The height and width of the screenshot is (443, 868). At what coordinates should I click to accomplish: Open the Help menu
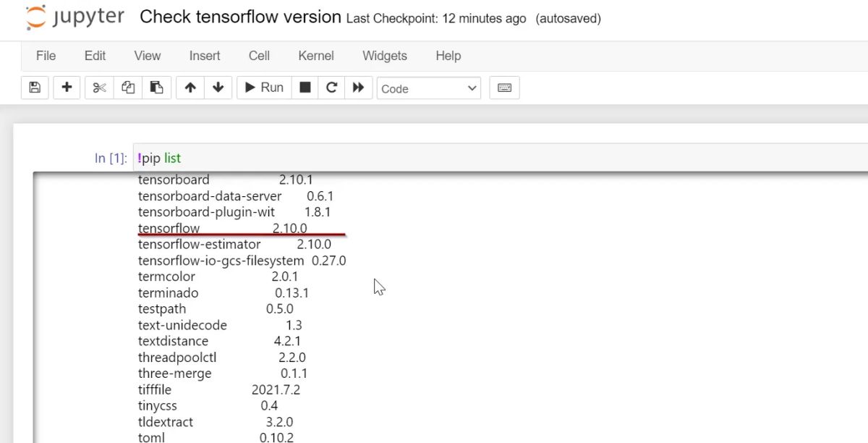pos(448,56)
